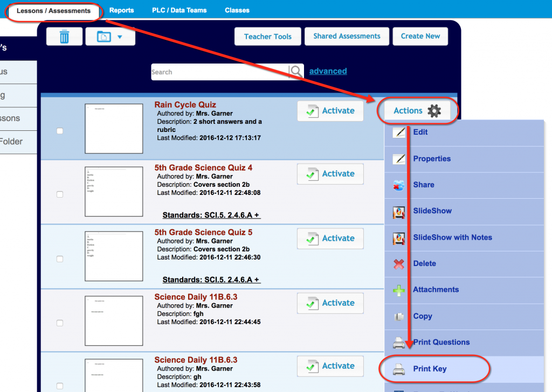Switch to the Reports tab
Screen dimensions: 552x392
point(121,10)
